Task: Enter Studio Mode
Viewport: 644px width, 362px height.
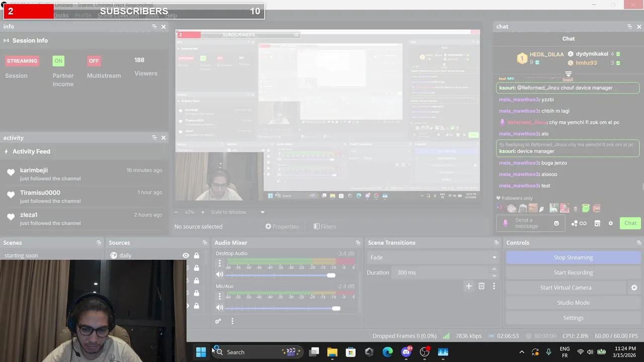Action: pos(573,303)
